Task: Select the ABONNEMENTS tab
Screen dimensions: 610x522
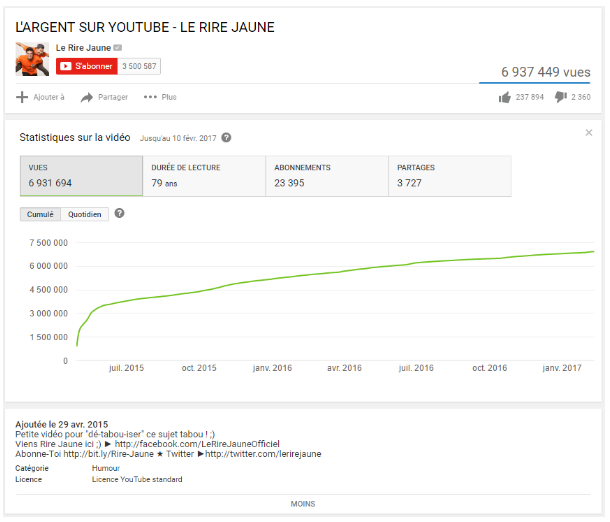Action: point(327,176)
